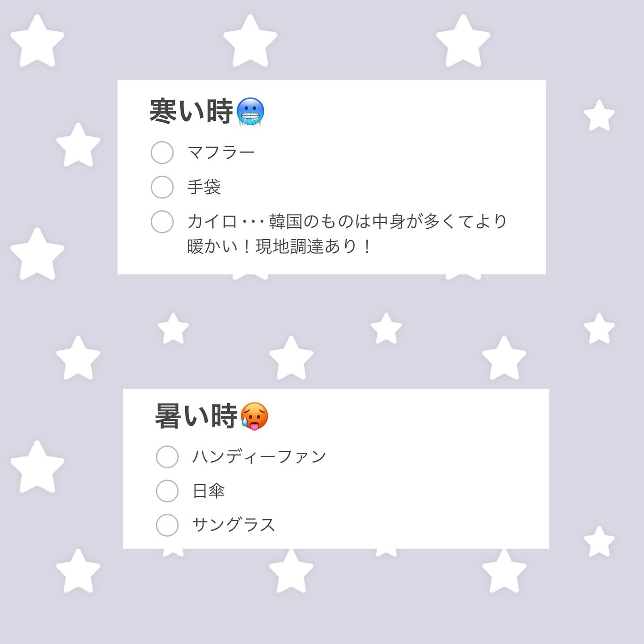Select the 寒い時 heading text
This screenshot has height=644, width=644.
click(191, 111)
